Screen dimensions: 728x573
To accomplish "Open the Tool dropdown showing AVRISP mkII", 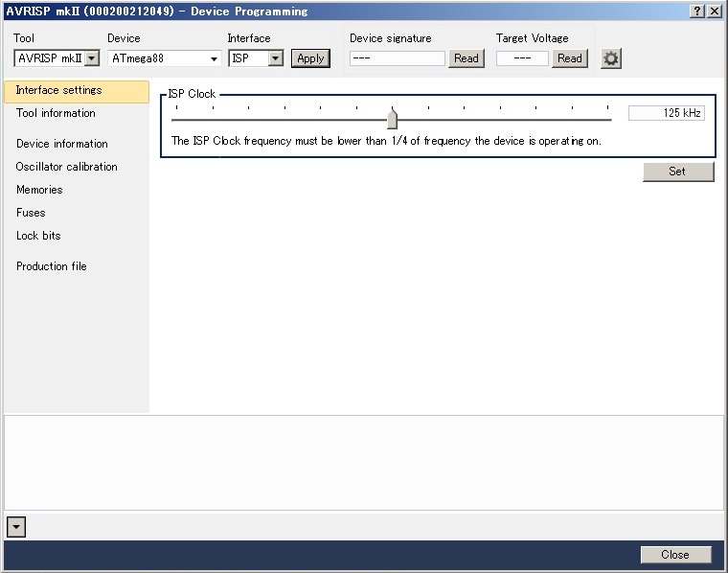I will (x=57, y=58).
